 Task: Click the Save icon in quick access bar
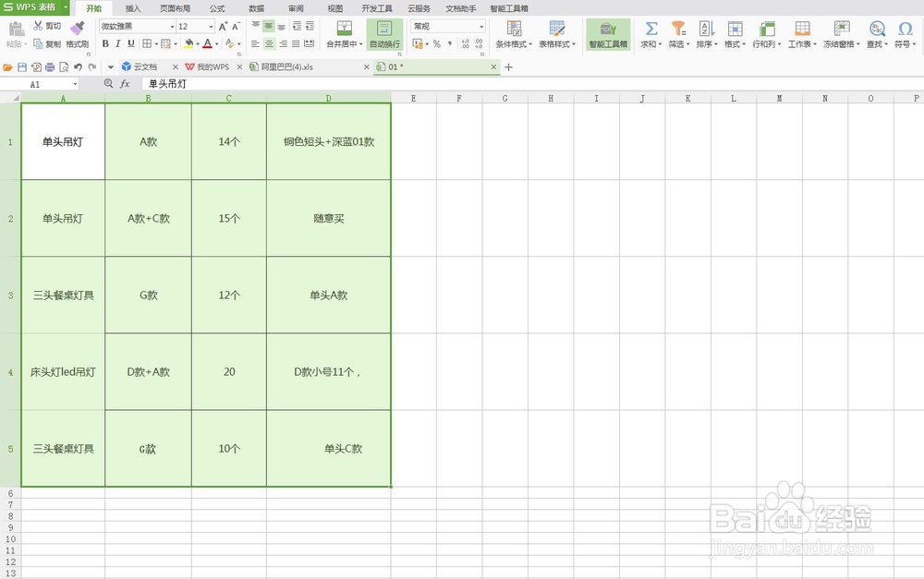tap(19, 66)
